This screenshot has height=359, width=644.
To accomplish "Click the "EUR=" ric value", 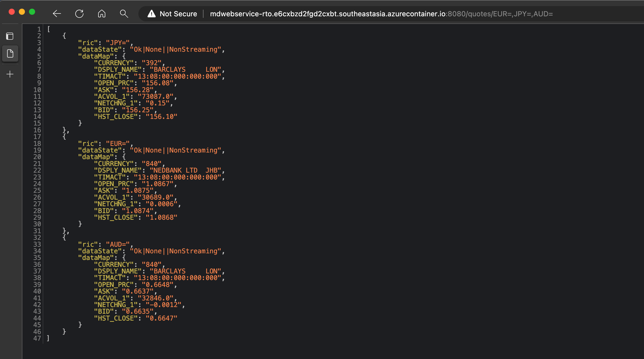I will tap(118, 144).
